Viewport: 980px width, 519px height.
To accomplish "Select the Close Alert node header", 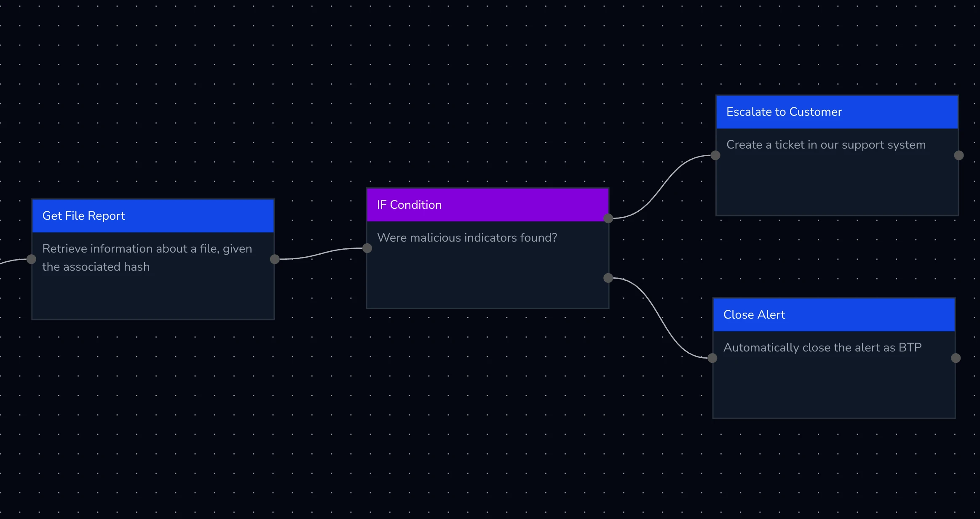I will (833, 315).
